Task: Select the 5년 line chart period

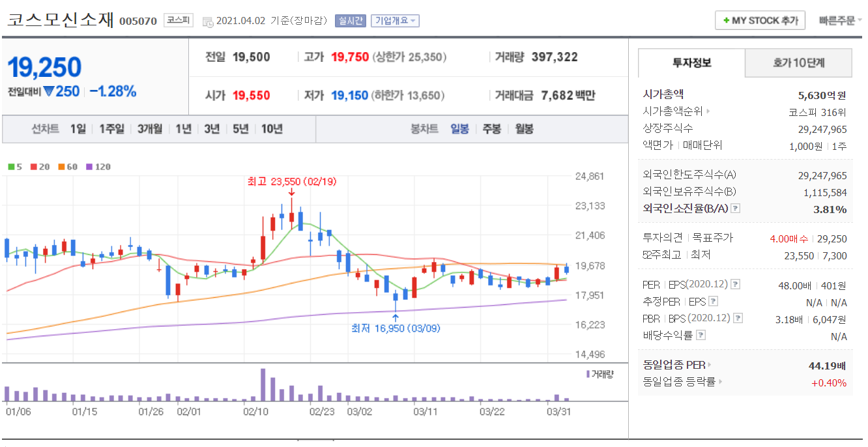Action: coord(240,129)
